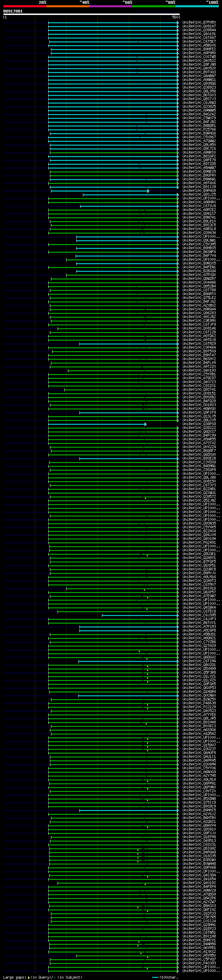Select hit label UniRef100_Q39434
The image size is (222, 980).
(199, 233)
